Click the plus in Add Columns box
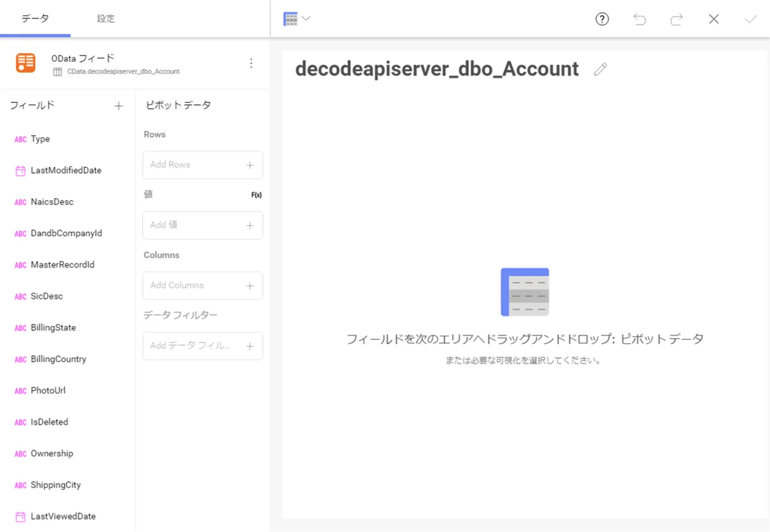Screen dimensions: 770x532 [250, 286]
